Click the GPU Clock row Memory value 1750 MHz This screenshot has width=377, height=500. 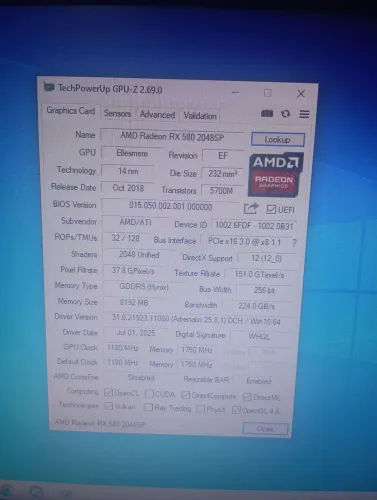point(197,350)
